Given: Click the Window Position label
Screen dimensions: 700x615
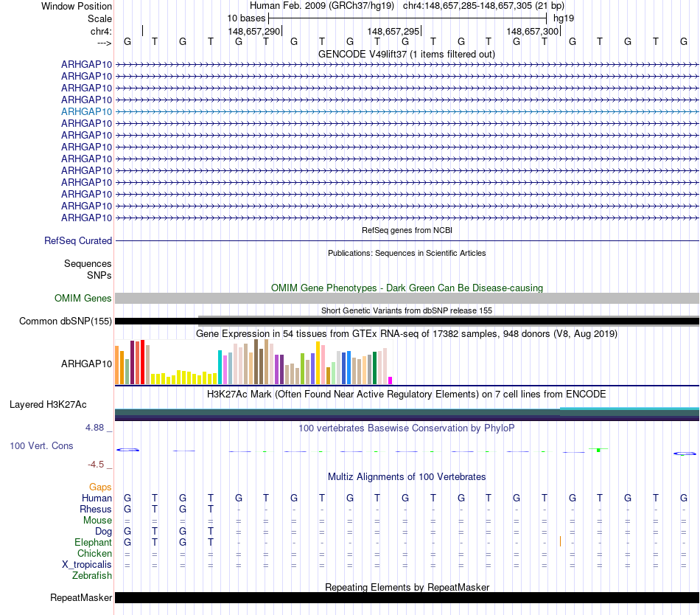Looking at the screenshot, I should coord(77,6).
